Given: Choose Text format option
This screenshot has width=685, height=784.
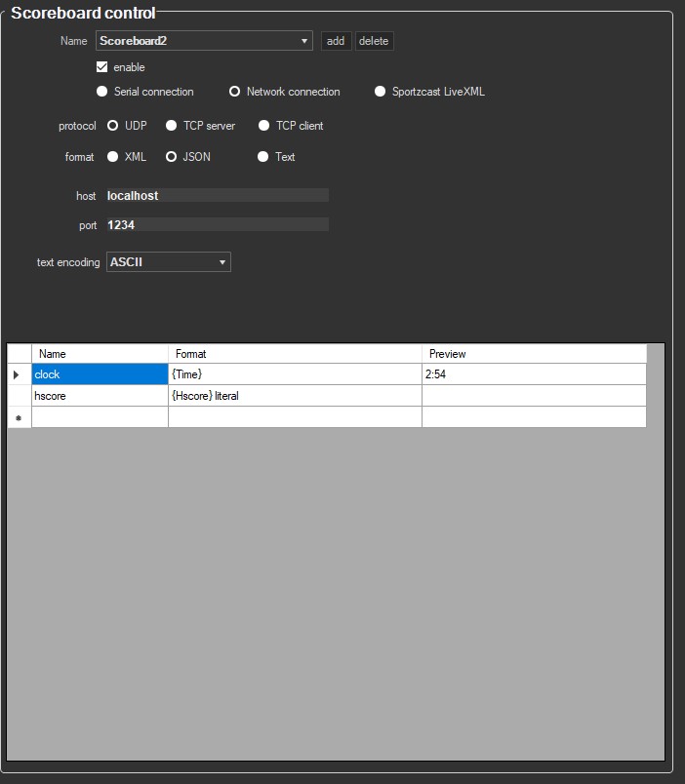Looking at the screenshot, I should pyautogui.click(x=263, y=156).
